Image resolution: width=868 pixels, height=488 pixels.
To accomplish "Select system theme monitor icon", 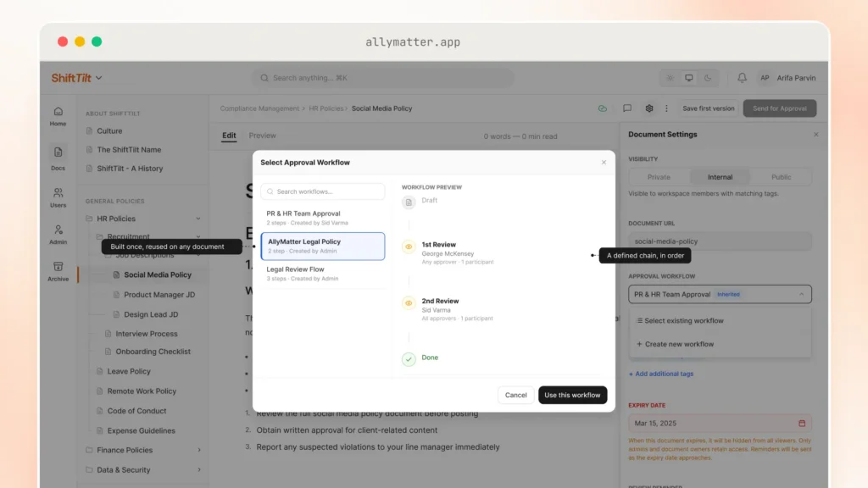I will pyautogui.click(x=688, y=78).
